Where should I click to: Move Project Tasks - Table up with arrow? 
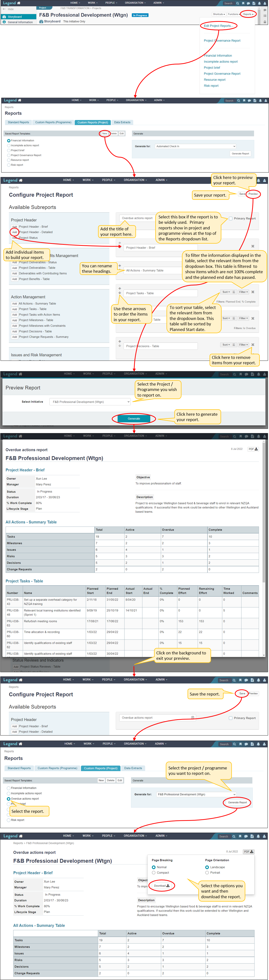coord(120,289)
